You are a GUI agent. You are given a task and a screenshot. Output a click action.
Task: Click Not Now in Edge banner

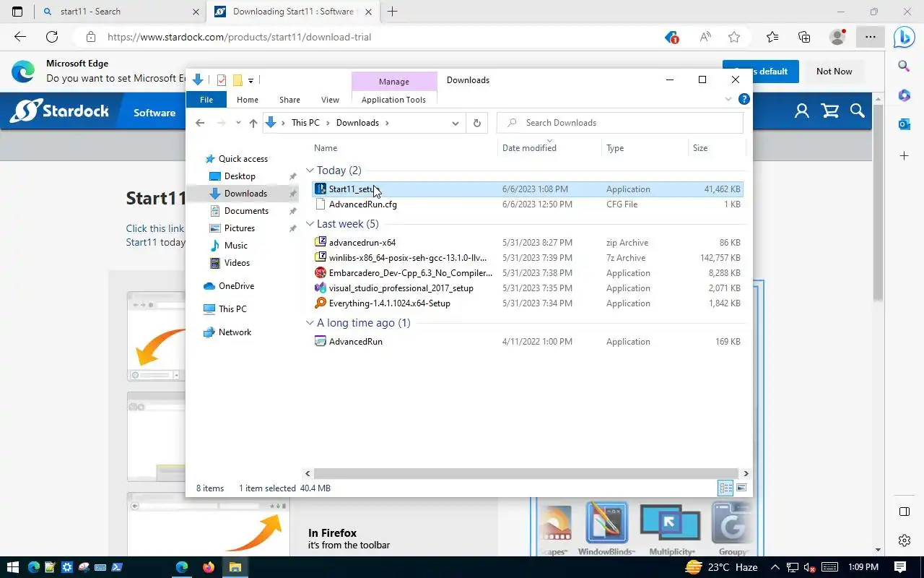[x=834, y=72]
